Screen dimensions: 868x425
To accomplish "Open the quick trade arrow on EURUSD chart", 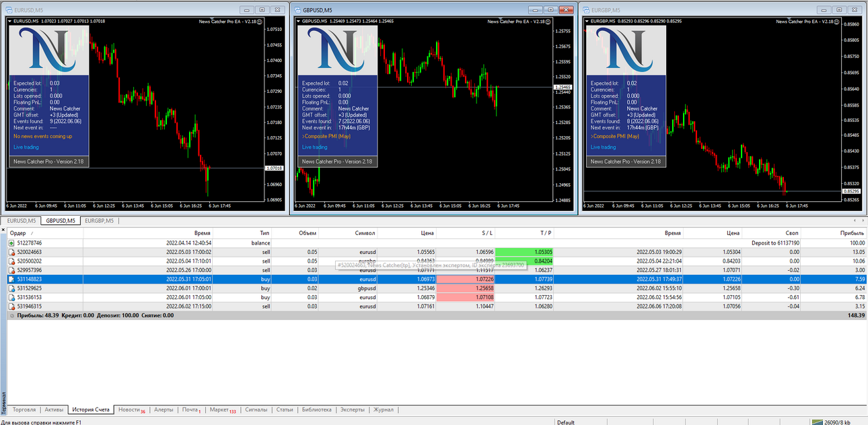I will tap(9, 22).
